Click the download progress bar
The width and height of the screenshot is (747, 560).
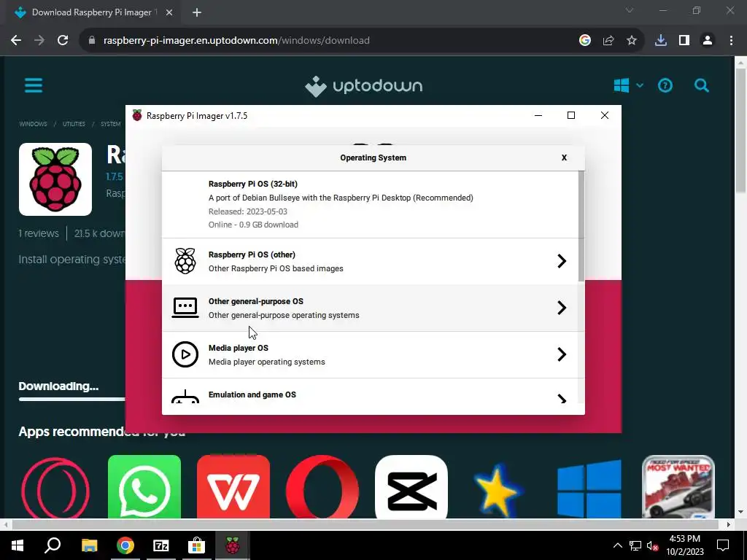(x=72, y=399)
